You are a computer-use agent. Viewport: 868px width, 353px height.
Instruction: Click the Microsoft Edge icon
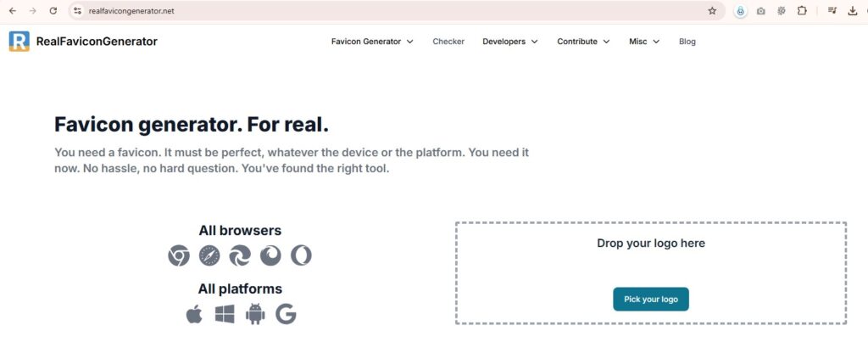(x=240, y=255)
